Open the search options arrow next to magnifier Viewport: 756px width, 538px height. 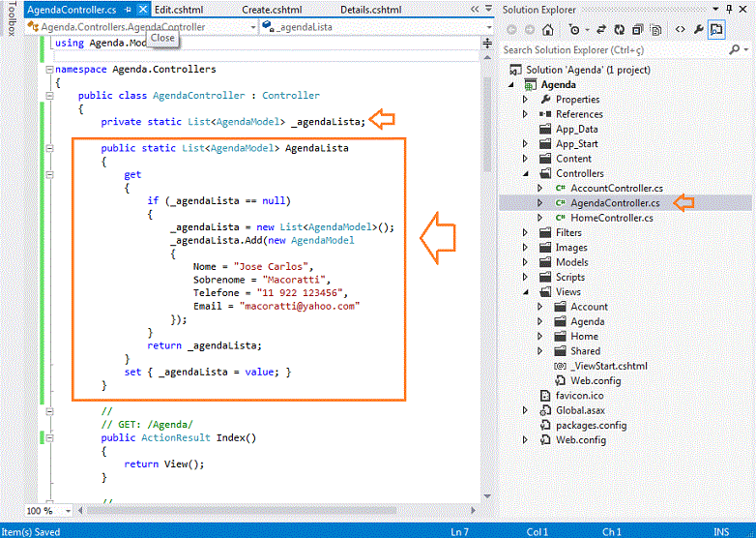[x=746, y=49]
